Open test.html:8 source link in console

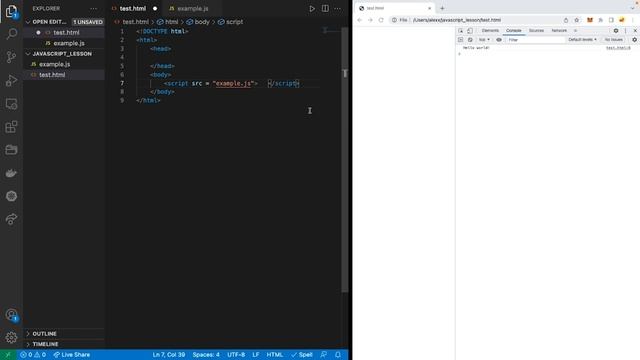tap(618, 48)
